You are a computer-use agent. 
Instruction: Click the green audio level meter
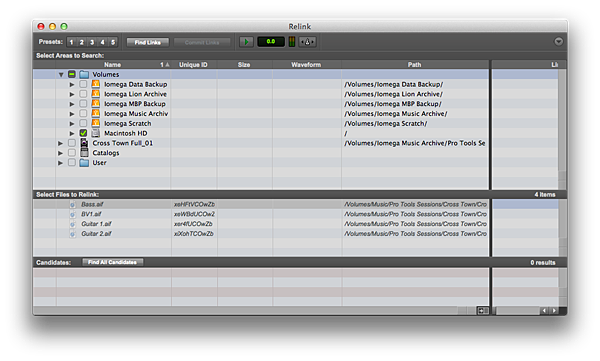click(x=292, y=42)
